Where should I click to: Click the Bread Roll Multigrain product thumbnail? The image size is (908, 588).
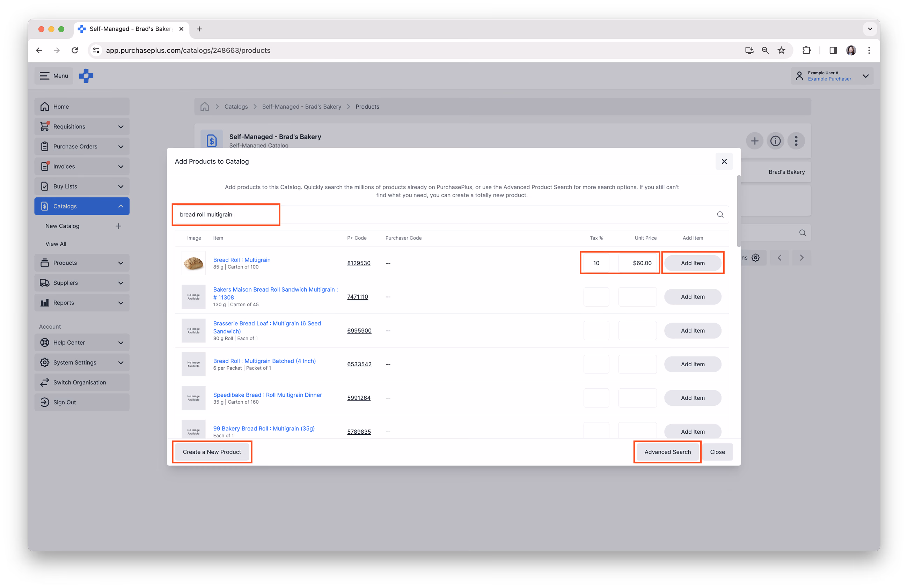click(193, 263)
